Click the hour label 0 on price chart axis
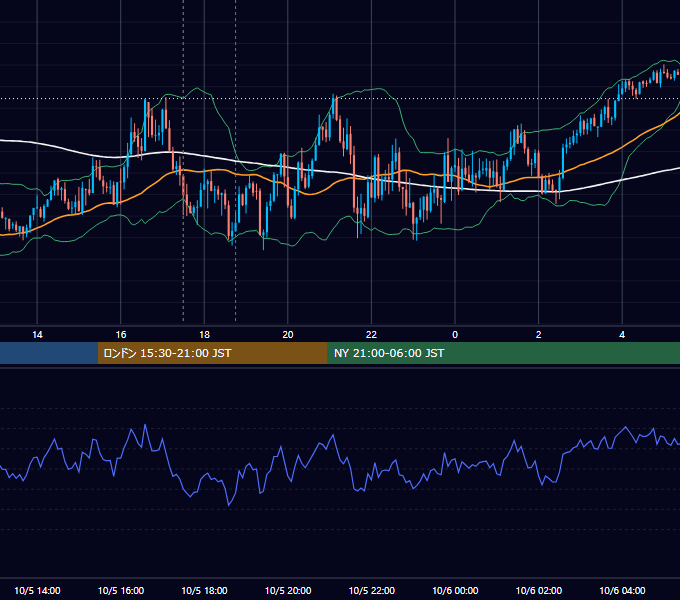The width and height of the screenshot is (680, 600). (455, 335)
